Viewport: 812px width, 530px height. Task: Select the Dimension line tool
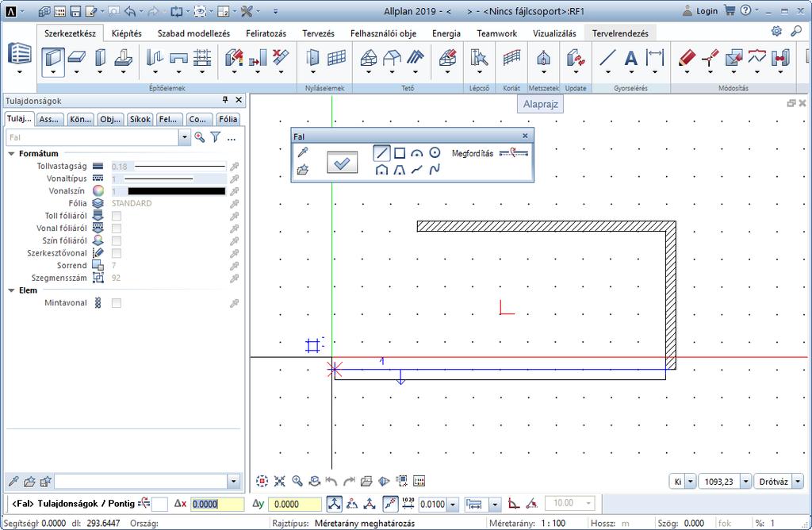tap(655, 57)
